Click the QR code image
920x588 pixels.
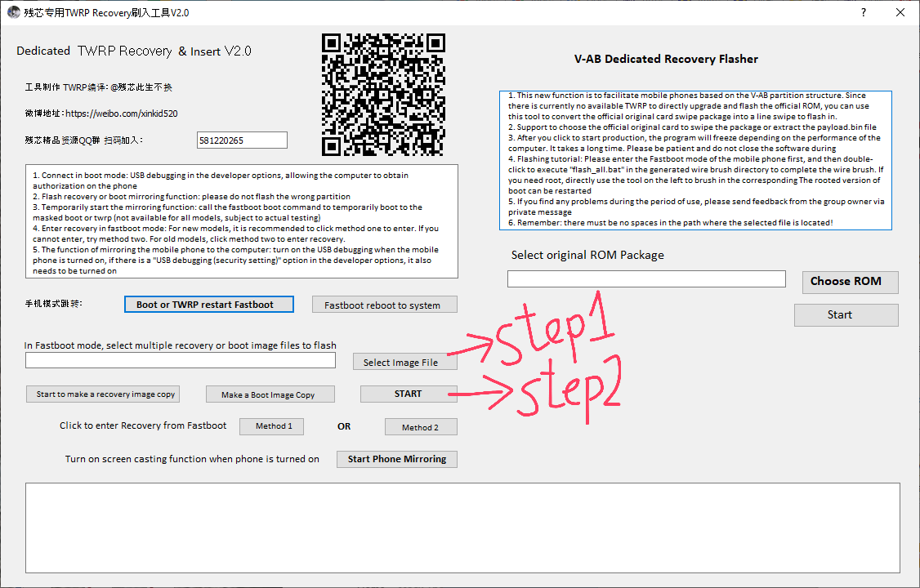pyautogui.click(x=383, y=94)
